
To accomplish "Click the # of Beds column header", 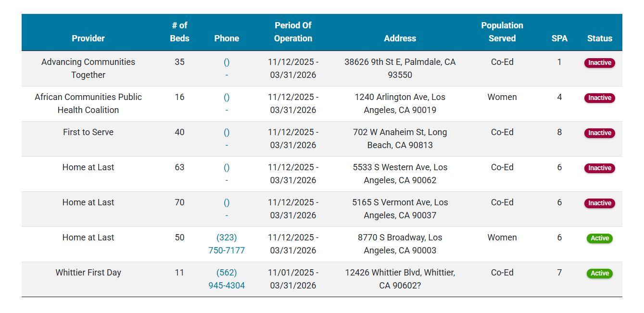I will pos(179,32).
